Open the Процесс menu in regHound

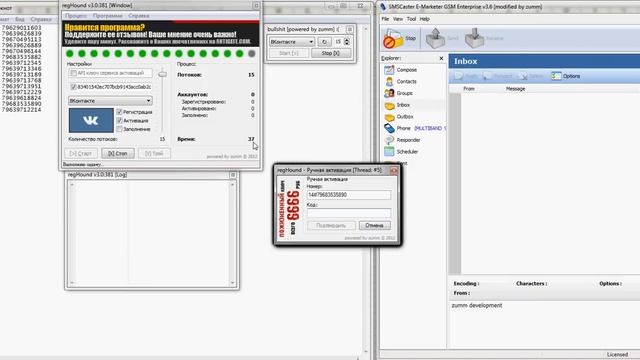click(x=76, y=16)
